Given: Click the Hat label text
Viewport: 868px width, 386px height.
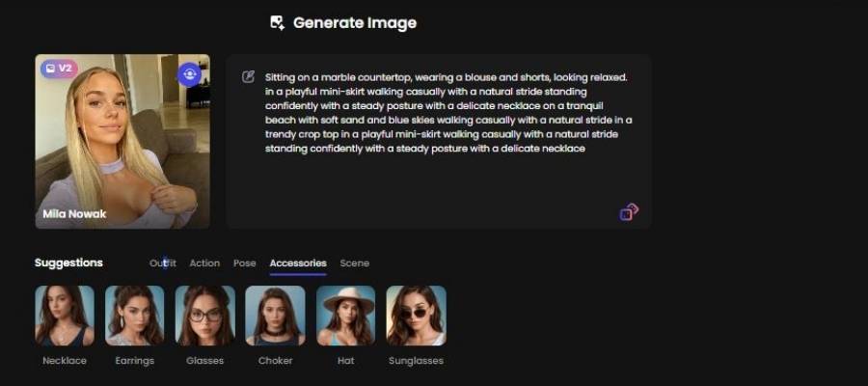Looking at the screenshot, I should tap(345, 361).
